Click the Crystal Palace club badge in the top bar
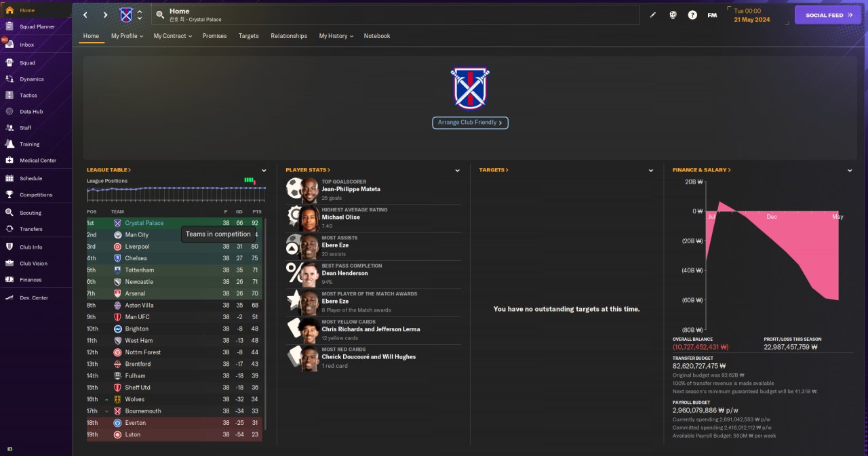This screenshot has height=456, width=868. tap(126, 15)
